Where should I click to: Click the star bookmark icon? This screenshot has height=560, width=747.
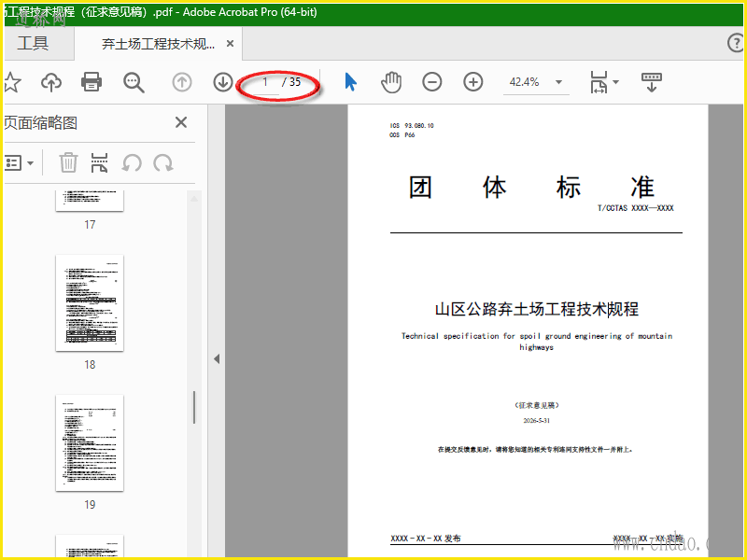(11, 82)
